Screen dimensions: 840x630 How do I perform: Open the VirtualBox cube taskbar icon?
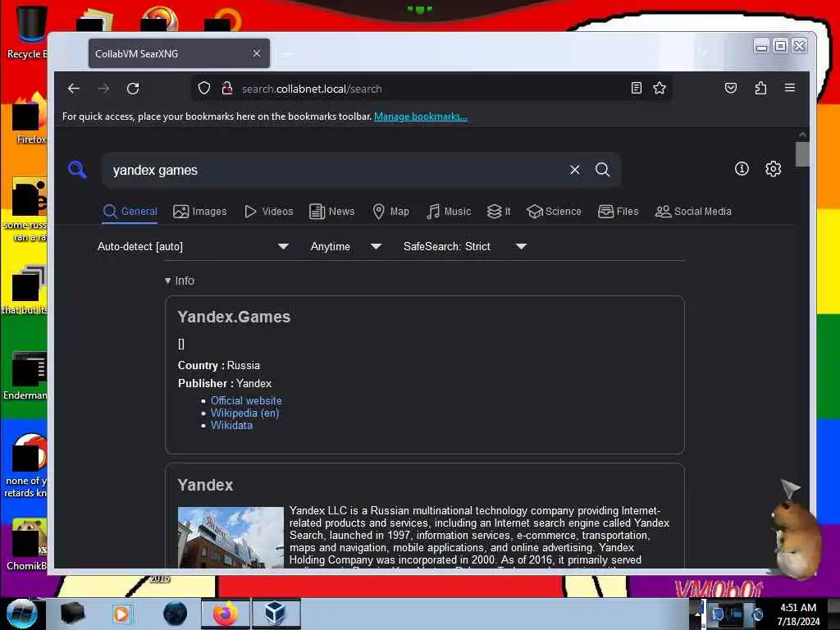pos(276,614)
